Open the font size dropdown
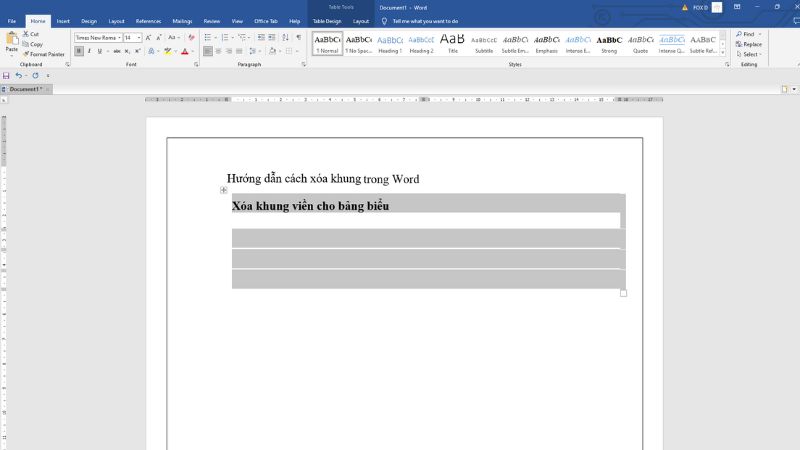The height and width of the screenshot is (450, 800). point(140,38)
